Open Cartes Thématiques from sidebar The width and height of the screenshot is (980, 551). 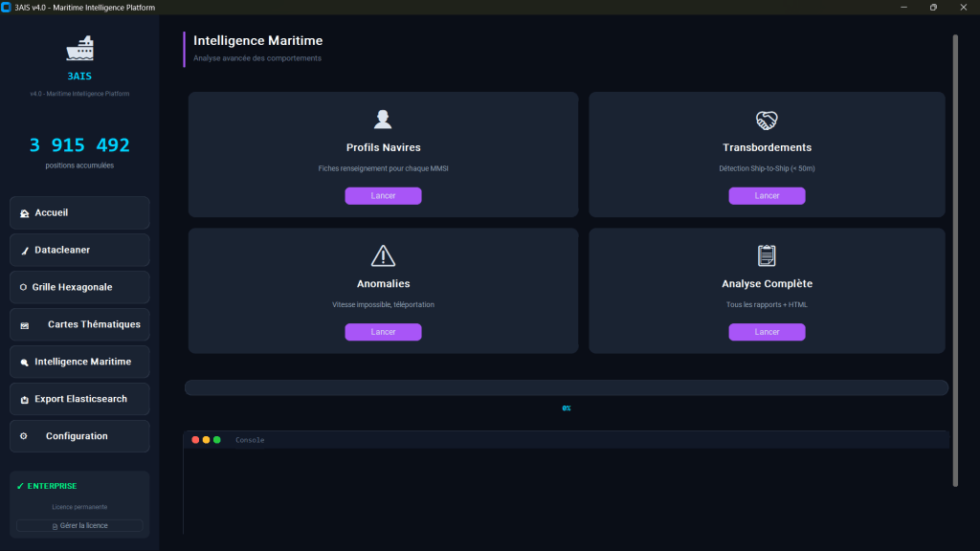(79, 324)
